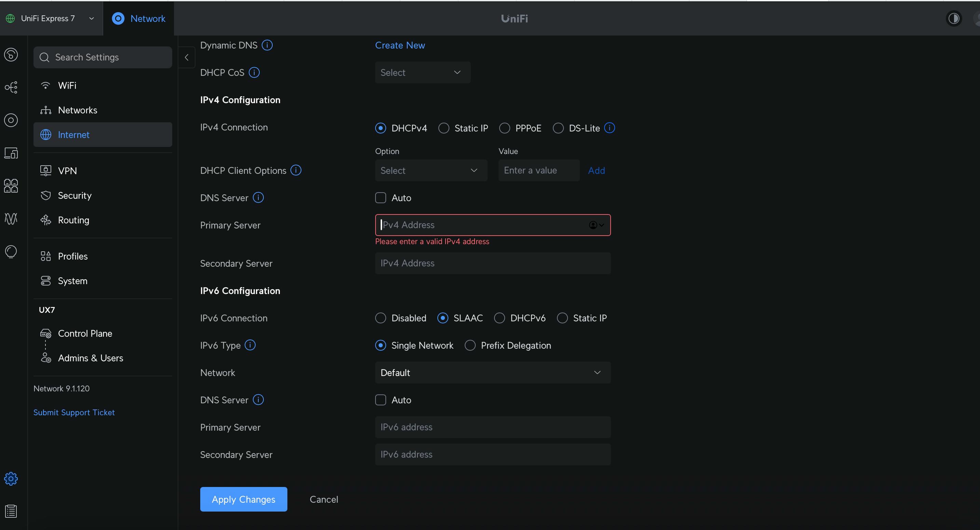
Task: Select the DHCPv4 radio button
Action: [380, 128]
